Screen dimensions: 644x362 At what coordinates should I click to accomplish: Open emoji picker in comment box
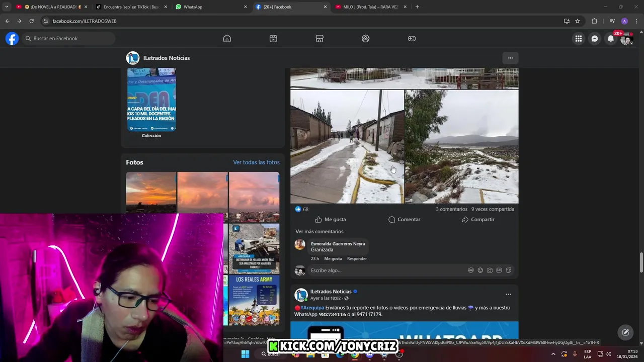point(480,270)
